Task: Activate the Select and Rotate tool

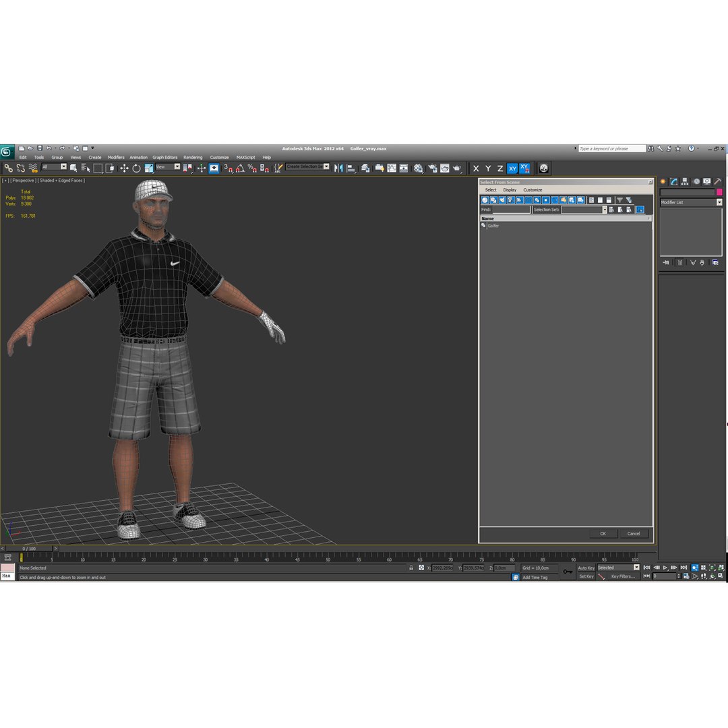Action: click(x=136, y=168)
